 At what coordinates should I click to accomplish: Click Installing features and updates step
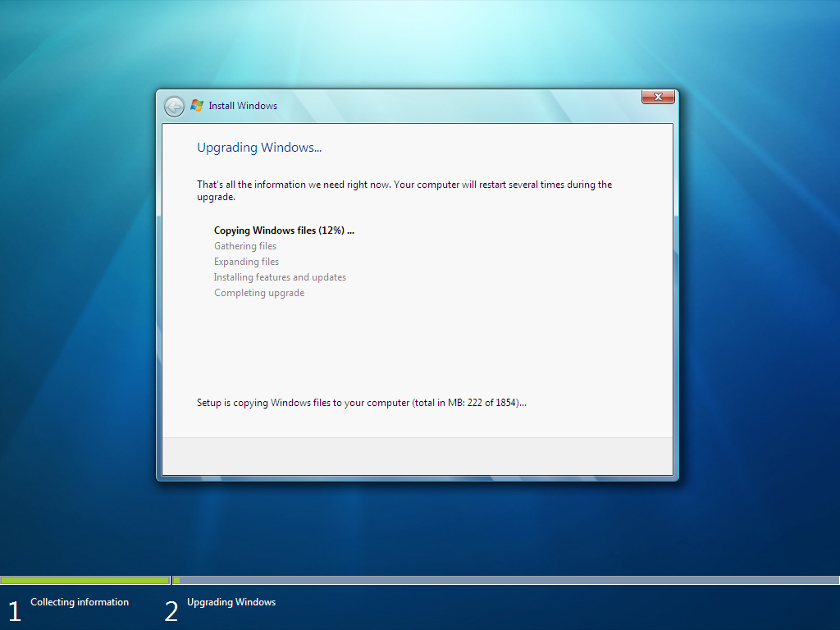tap(280, 277)
